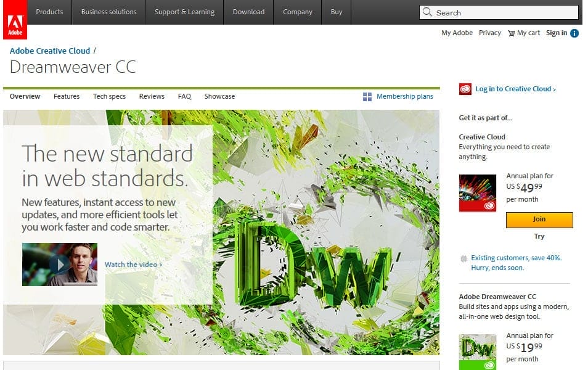Click the Creative Cloud product box thumbnail
The width and height of the screenshot is (588, 370).
(478, 193)
